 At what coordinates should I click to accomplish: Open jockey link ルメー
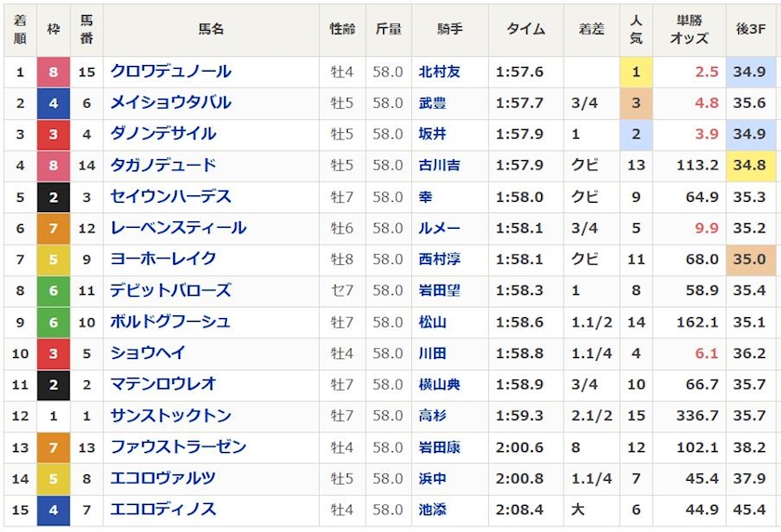click(439, 228)
